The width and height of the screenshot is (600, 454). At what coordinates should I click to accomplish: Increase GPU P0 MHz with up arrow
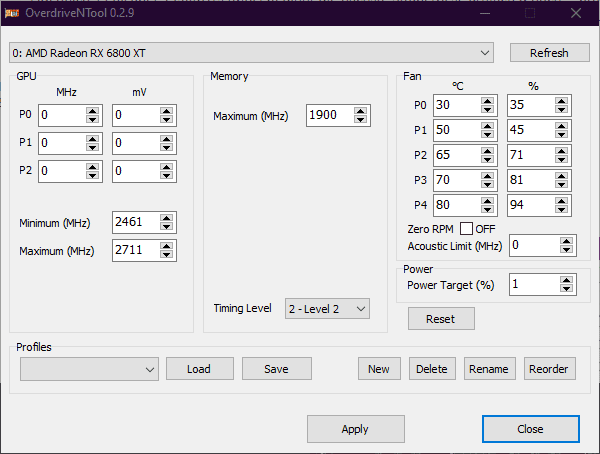93,110
